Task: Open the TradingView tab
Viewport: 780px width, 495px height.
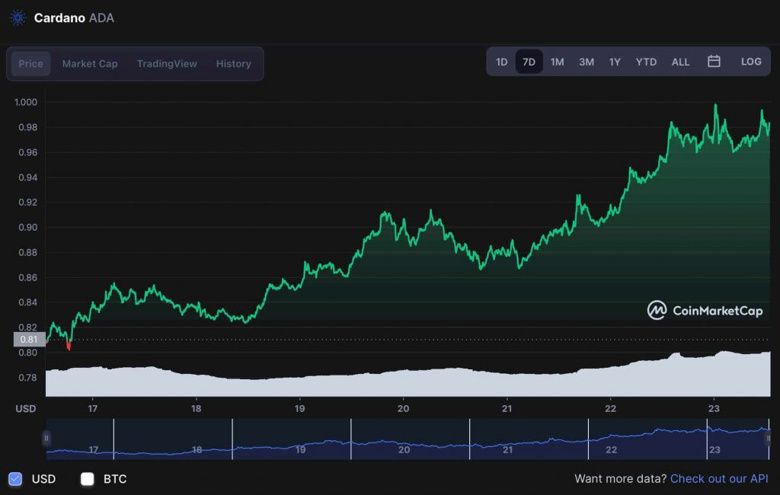Action: pyautogui.click(x=167, y=64)
